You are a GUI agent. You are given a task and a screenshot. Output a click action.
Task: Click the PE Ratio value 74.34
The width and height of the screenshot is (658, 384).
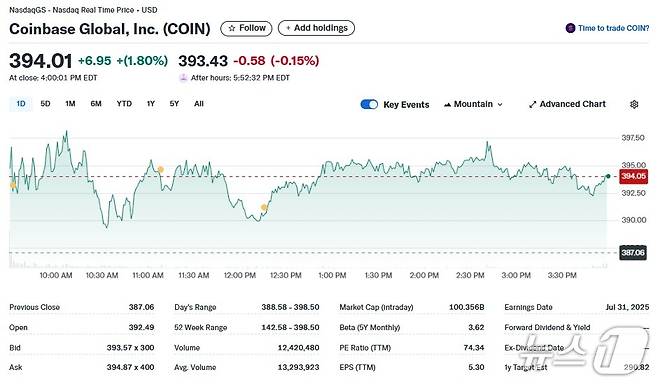tap(474, 348)
